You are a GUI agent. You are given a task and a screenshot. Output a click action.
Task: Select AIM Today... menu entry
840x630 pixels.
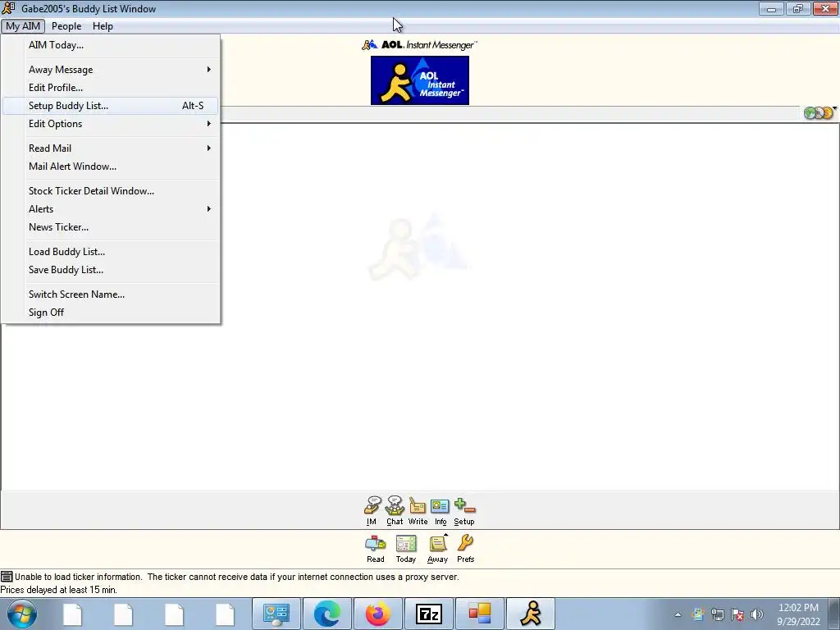pos(111,45)
